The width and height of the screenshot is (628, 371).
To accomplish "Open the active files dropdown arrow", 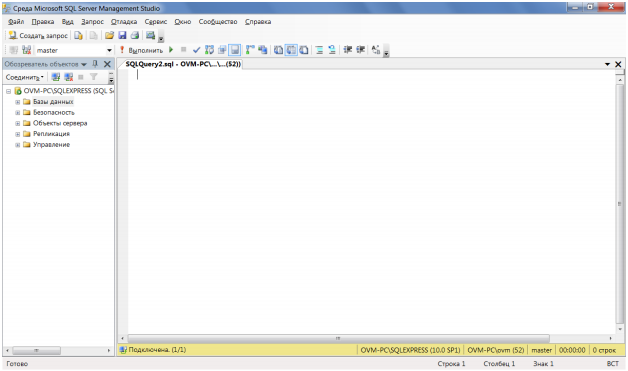I will pos(607,64).
